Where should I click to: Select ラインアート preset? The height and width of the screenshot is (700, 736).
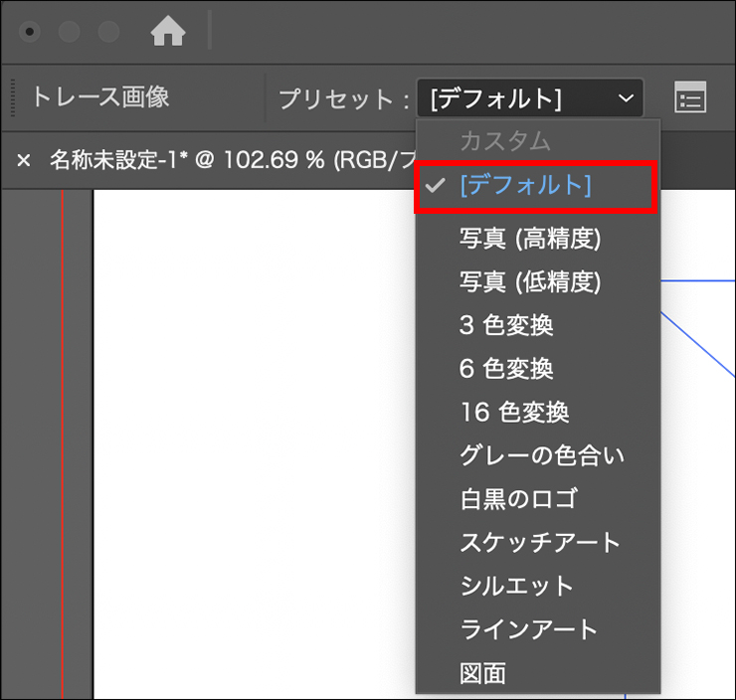coord(528,629)
